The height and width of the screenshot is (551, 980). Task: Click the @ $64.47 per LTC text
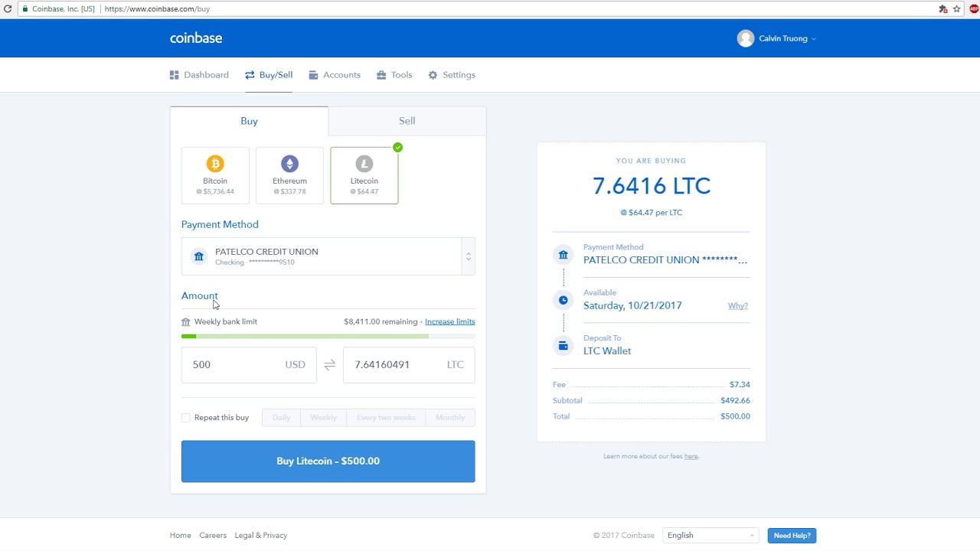pyautogui.click(x=652, y=213)
